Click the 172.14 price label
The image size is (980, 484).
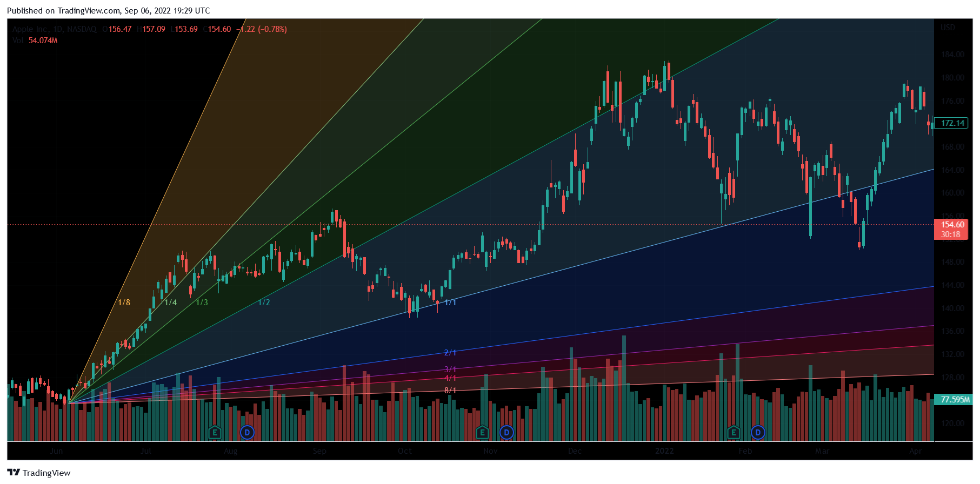coord(952,123)
